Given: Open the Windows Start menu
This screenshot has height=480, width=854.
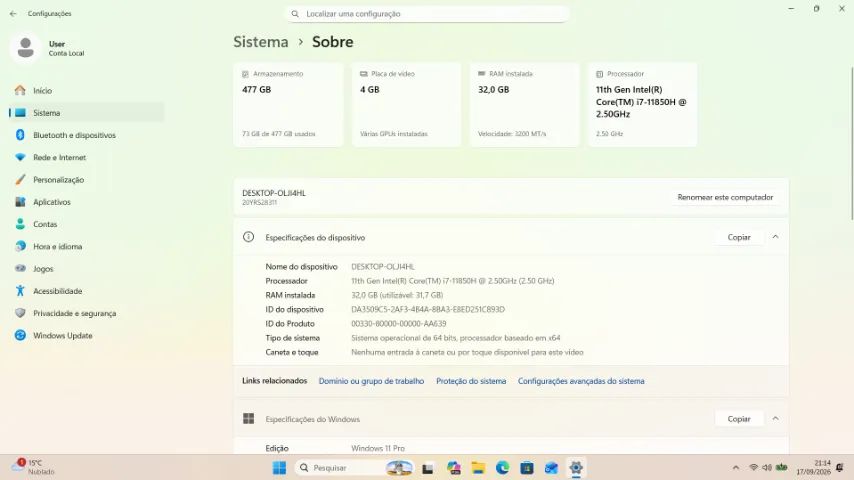Looking at the screenshot, I should coord(279,467).
